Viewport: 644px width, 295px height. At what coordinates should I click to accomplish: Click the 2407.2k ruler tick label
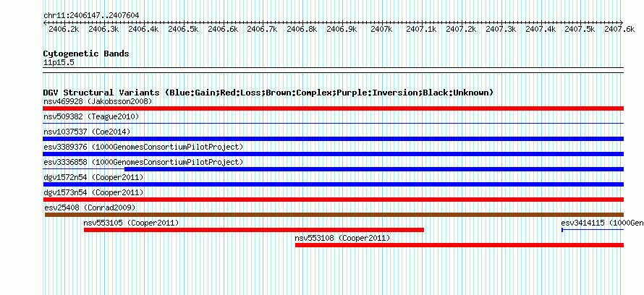461,29
